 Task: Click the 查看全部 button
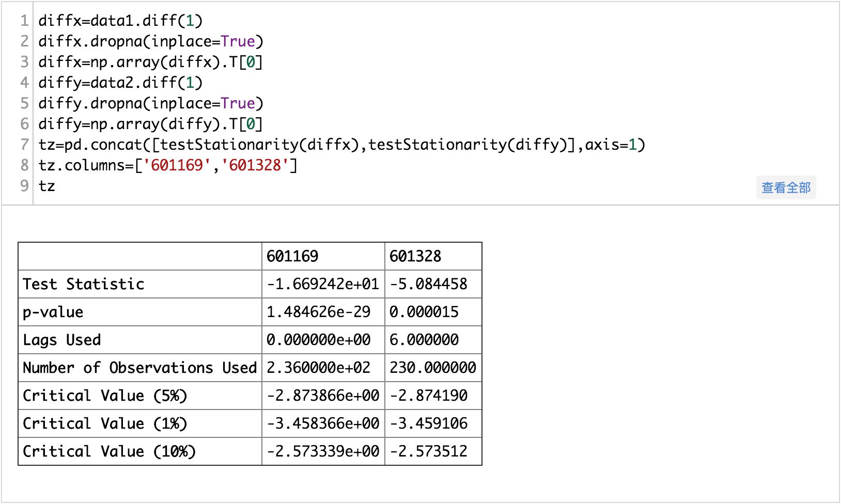click(x=786, y=187)
